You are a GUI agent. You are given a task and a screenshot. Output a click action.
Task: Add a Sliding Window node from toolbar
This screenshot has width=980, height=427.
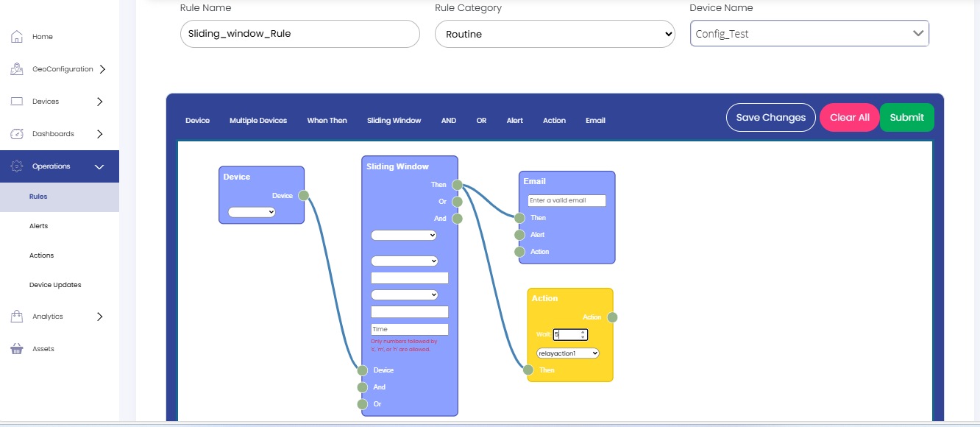point(394,121)
